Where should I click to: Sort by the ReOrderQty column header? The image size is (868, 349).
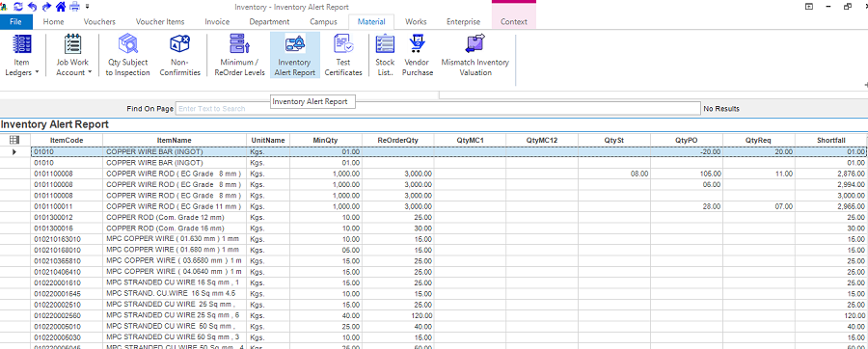point(398,141)
